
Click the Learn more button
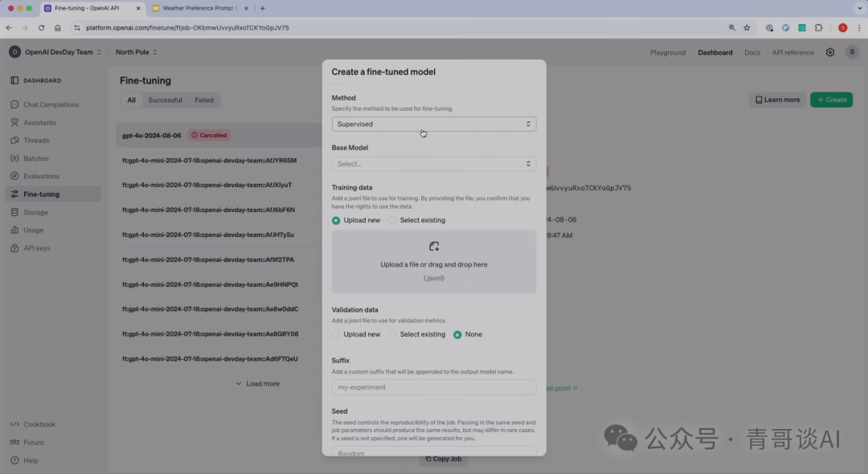click(777, 100)
